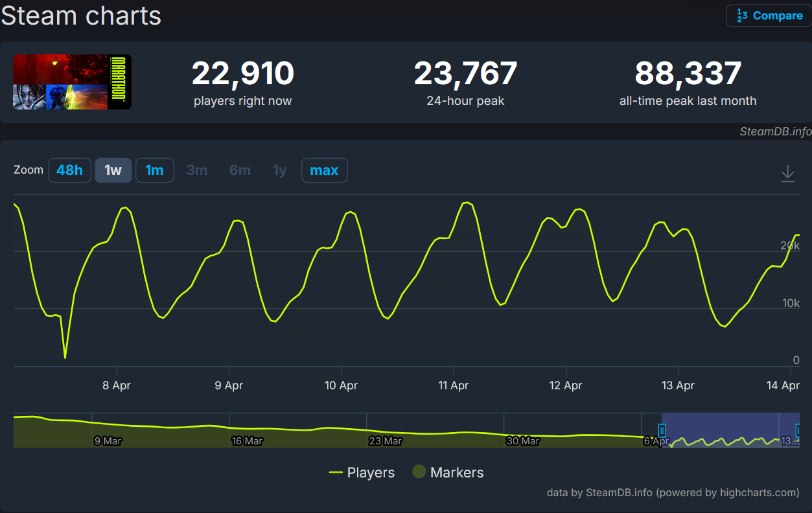Click the data by SteamDB.info credit text

tap(673, 492)
